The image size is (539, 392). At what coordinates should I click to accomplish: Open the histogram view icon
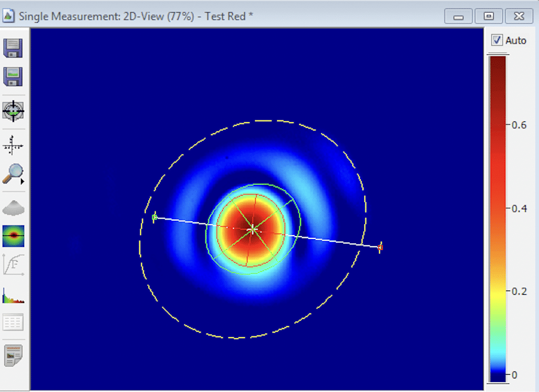pyautogui.click(x=13, y=296)
